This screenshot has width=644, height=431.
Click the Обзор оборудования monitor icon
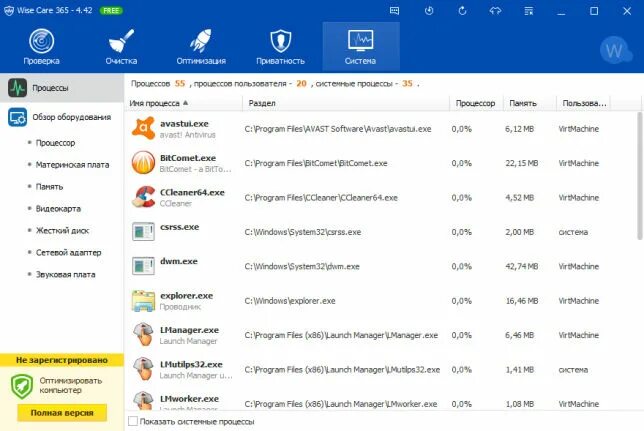17,117
